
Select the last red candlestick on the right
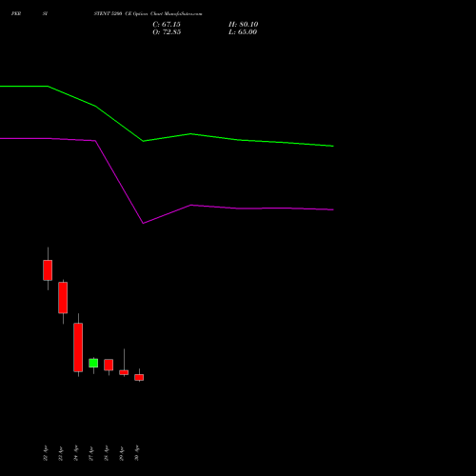pos(139,377)
